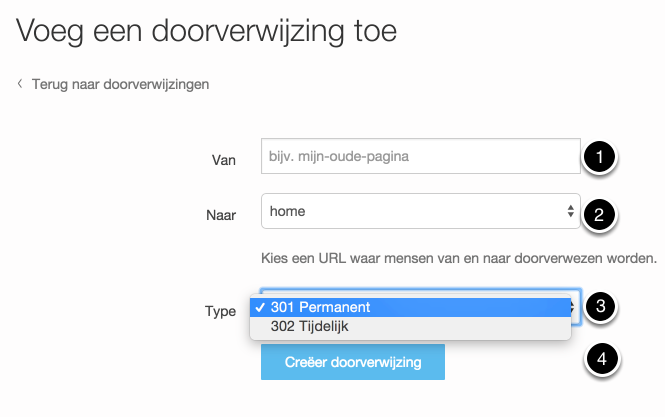Open the Naar dropdown showing "home"
The image size is (665, 417).
[x=410, y=212]
